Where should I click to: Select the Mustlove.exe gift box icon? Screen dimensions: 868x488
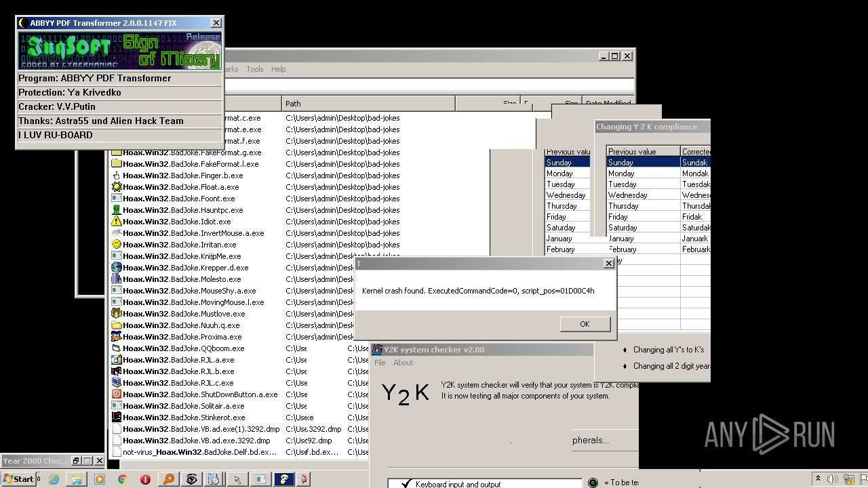pyautogui.click(x=117, y=314)
